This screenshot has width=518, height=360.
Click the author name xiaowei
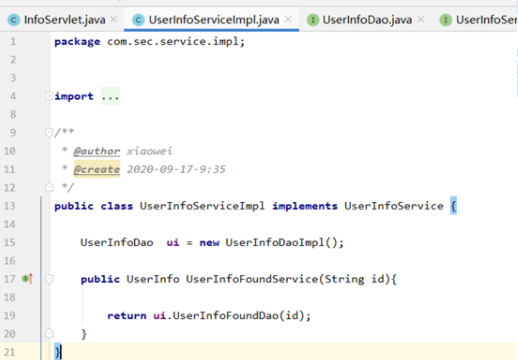pos(149,151)
